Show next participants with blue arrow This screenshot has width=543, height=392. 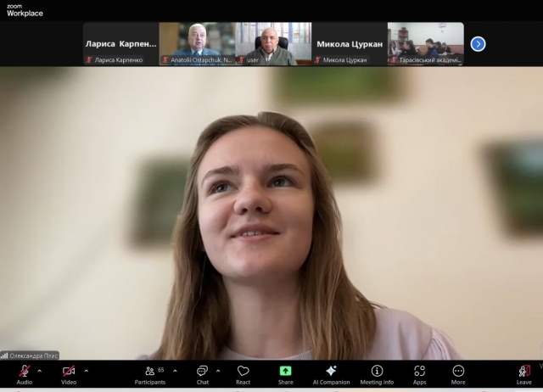(x=478, y=44)
